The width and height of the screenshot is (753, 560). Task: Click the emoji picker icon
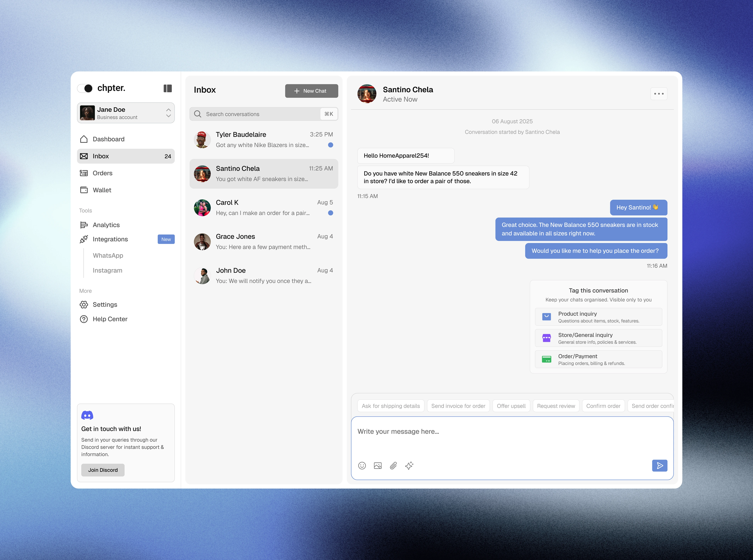click(x=362, y=465)
